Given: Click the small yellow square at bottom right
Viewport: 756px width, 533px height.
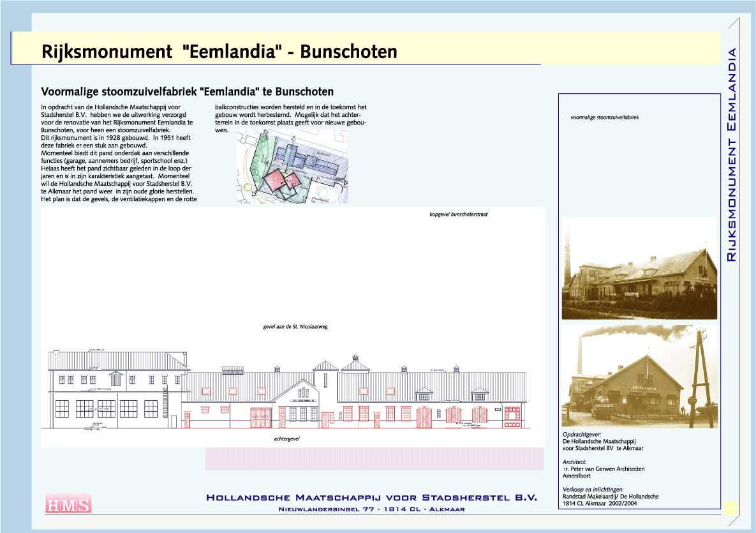Looking at the screenshot, I should (x=730, y=507).
